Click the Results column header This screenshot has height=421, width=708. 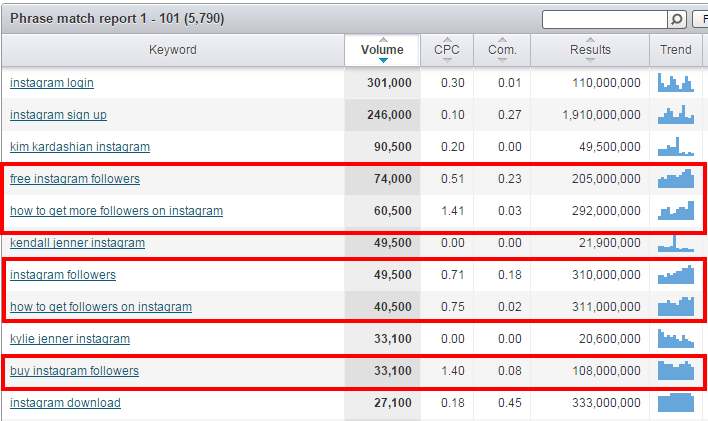point(590,50)
